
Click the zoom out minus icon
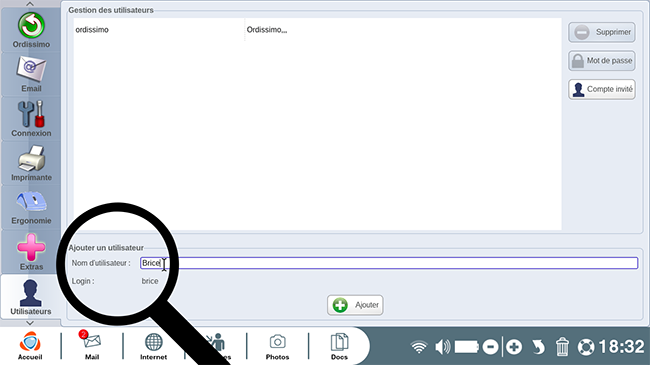click(x=490, y=347)
